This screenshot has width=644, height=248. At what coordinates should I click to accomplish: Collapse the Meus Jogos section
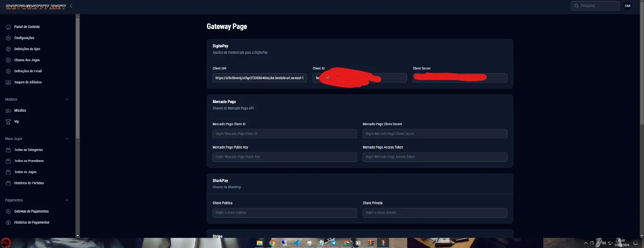(x=67, y=138)
